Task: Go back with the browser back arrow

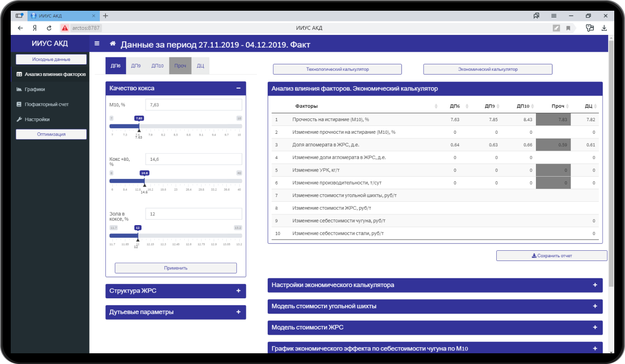Action: click(20, 28)
